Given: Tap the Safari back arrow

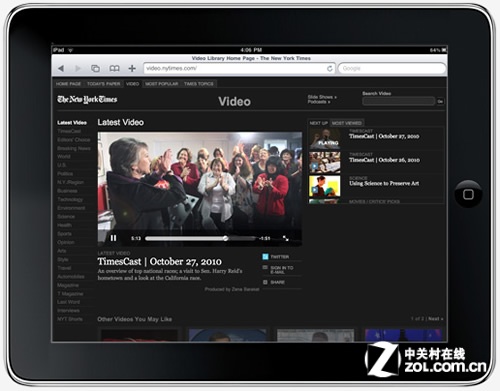Looking at the screenshot, I should point(61,68).
